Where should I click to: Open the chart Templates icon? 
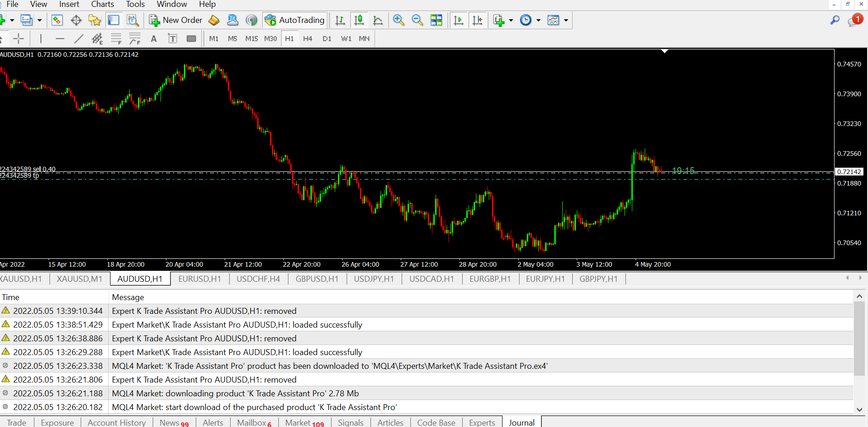pos(553,20)
